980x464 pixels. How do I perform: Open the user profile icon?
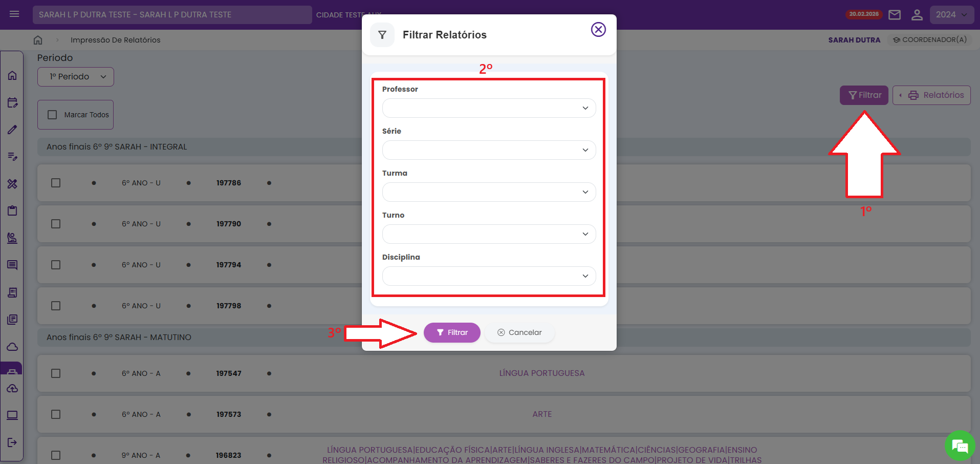pos(917,15)
